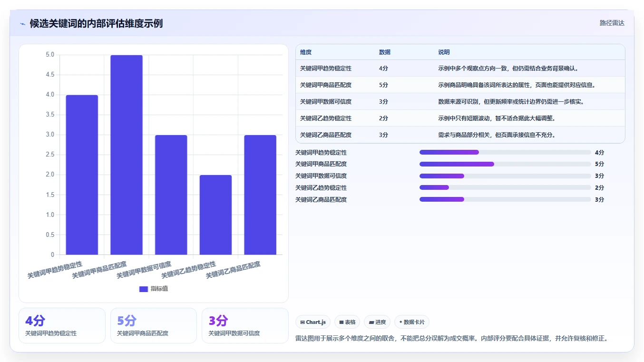Select the Chart.js tag chip
The height and width of the screenshot is (362, 644).
313,322
